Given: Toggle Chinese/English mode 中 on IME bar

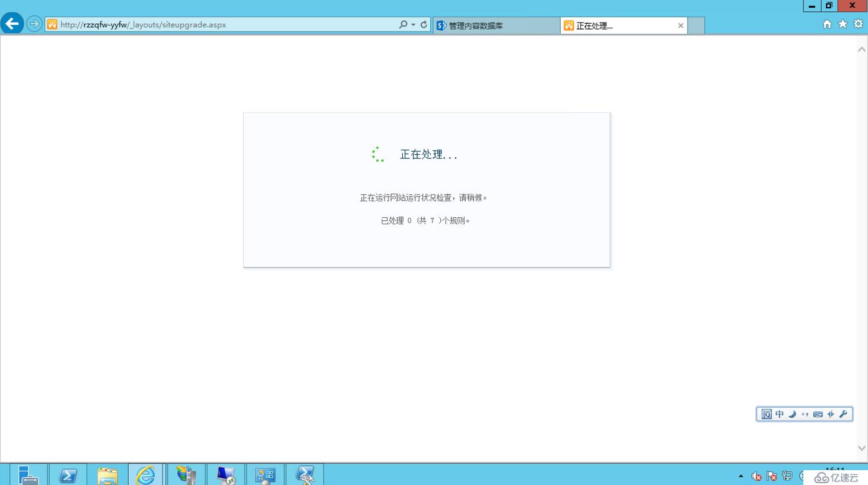Looking at the screenshot, I should click(780, 414).
